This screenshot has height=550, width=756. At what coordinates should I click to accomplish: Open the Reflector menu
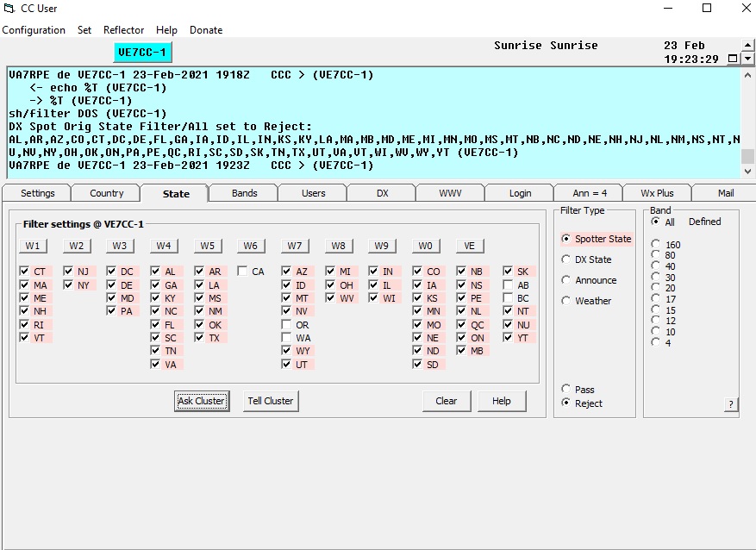point(123,30)
